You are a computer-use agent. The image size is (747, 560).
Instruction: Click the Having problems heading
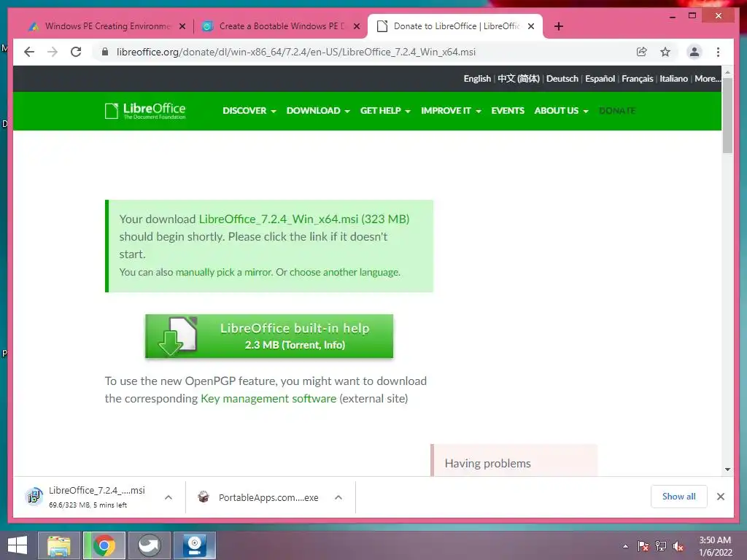point(487,463)
